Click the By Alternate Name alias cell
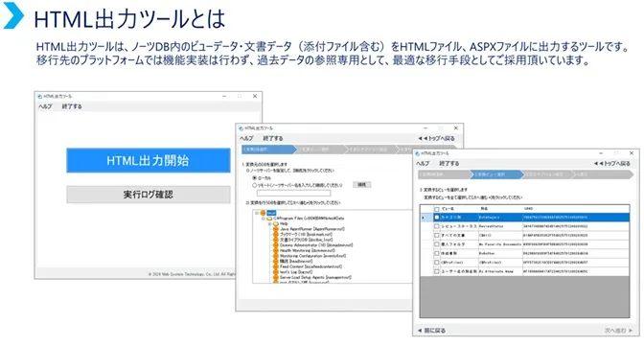 pos(500,271)
